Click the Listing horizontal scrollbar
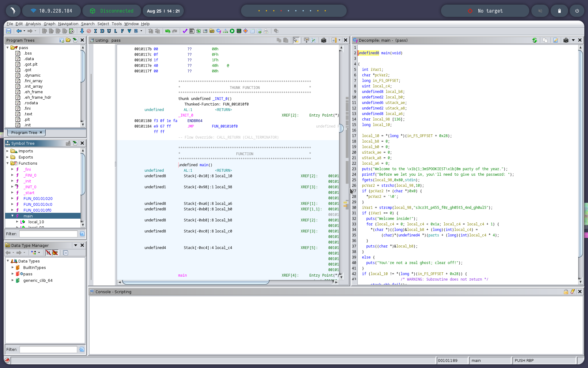588x368 pixels. (x=196, y=282)
